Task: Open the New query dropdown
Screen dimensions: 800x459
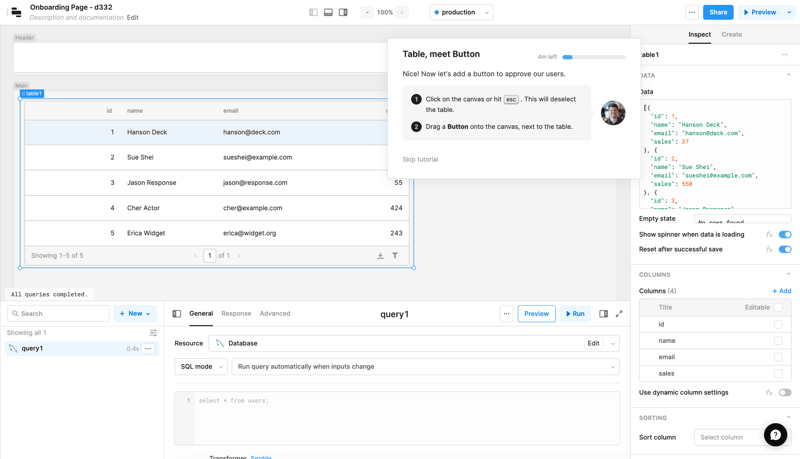Action: pos(135,314)
